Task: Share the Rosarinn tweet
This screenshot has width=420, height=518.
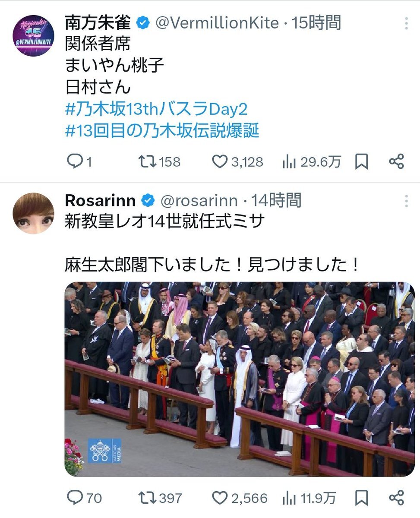Action: click(x=396, y=498)
